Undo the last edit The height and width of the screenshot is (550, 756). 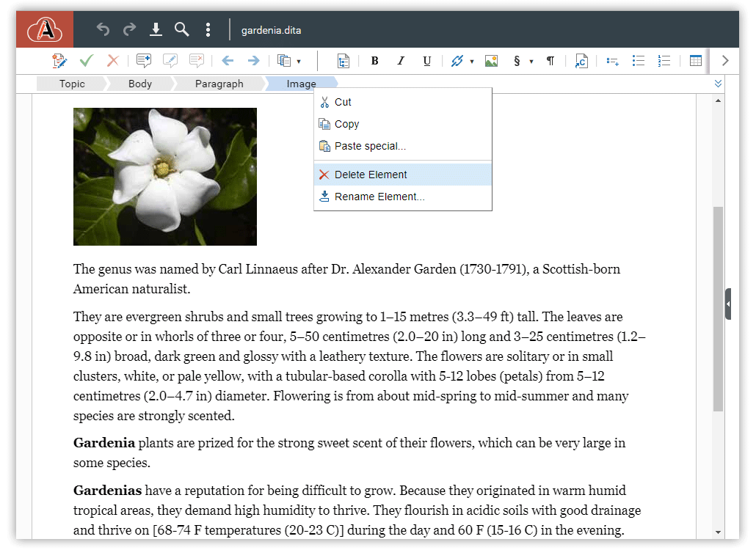point(103,29)
